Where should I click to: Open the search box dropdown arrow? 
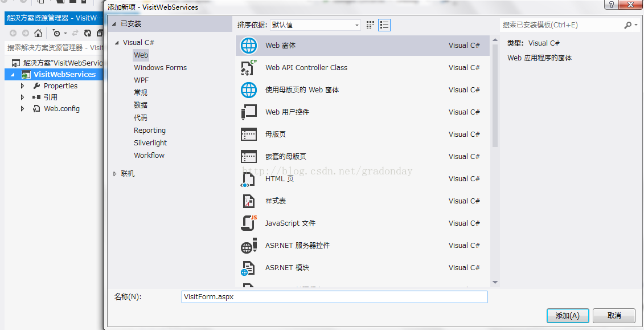pyautogui.click(x=636, y=25)
